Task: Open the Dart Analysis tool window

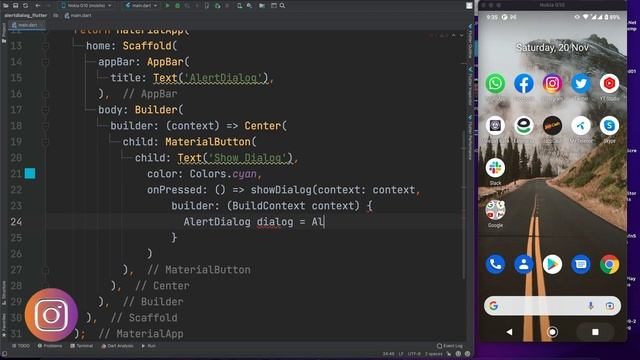Action: 117,346
